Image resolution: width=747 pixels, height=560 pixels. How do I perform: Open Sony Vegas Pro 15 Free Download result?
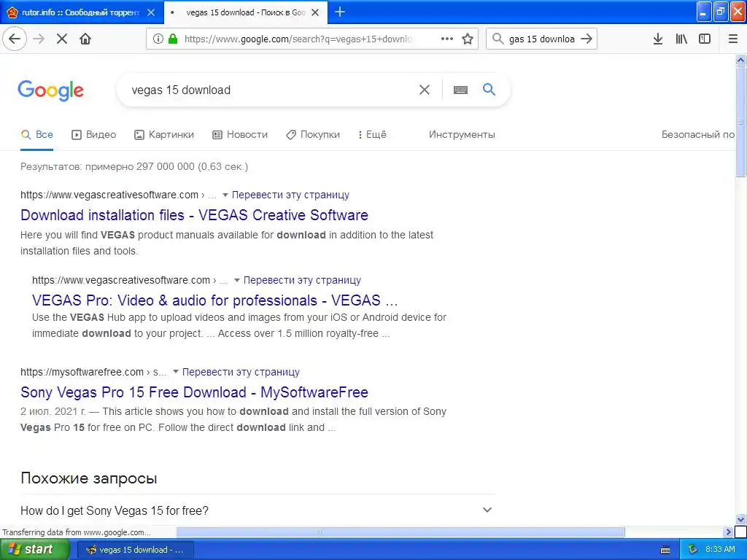(x=194, y=392)
